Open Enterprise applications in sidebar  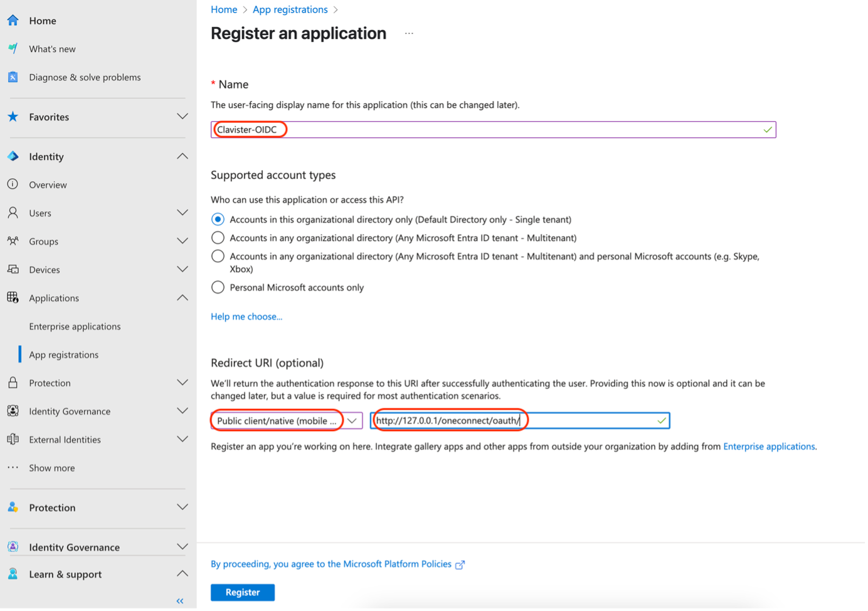75,326
